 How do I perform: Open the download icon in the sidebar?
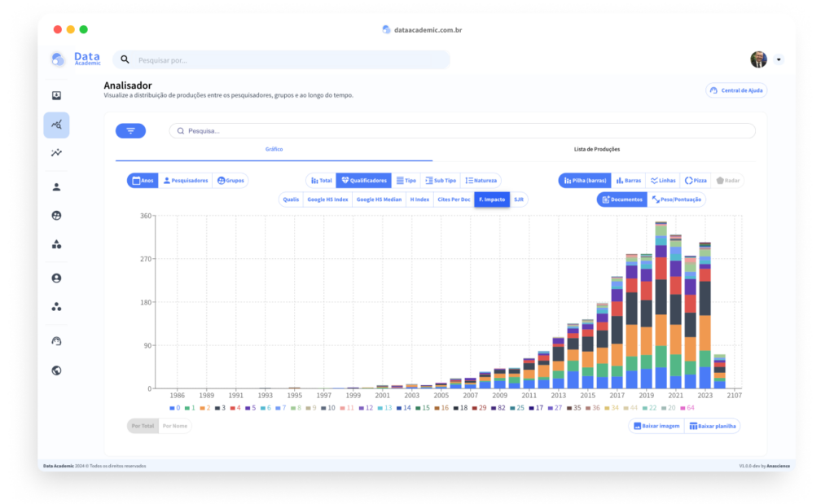[56, 96]
